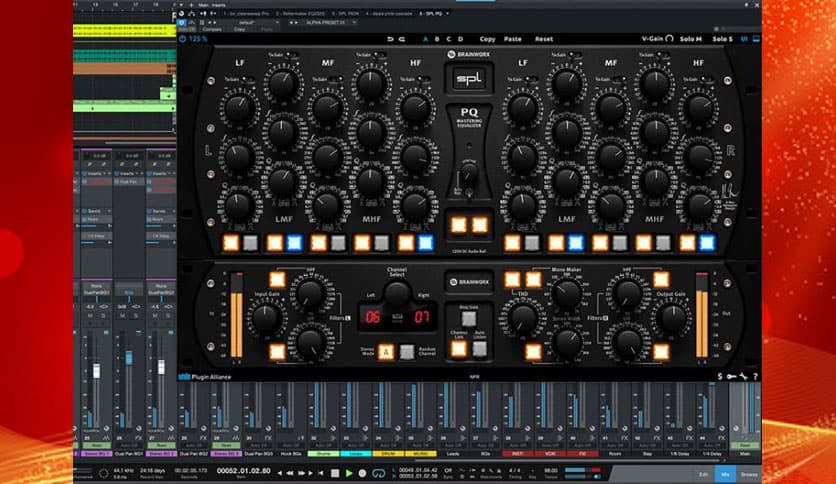This screenshot has height=484, width=836.
Task: Click the left L channel orange button under LF
Action: coord(231,243)
